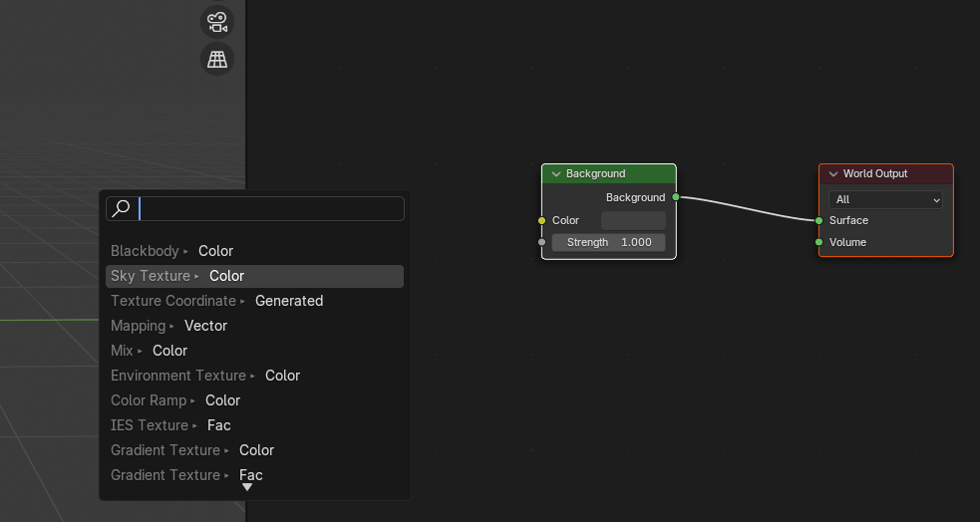Click the search magnifier icon

(x=121, y=208)
